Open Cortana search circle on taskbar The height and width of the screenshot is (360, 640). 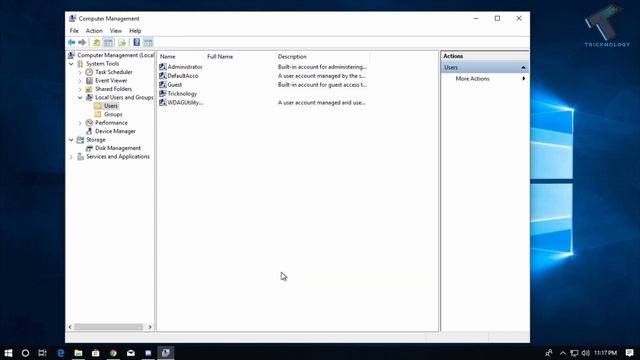point(25,353)
